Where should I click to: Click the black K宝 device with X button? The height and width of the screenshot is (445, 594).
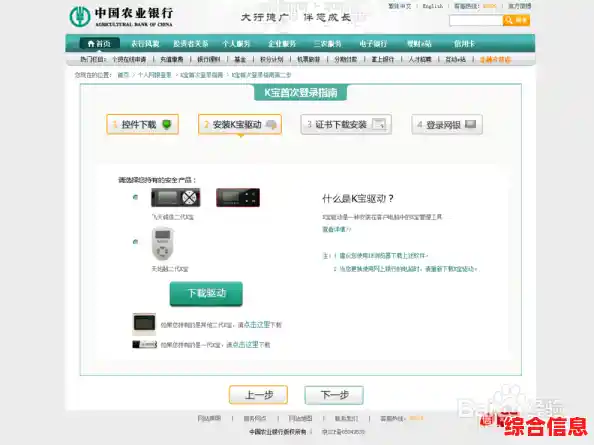coord(176,197)
